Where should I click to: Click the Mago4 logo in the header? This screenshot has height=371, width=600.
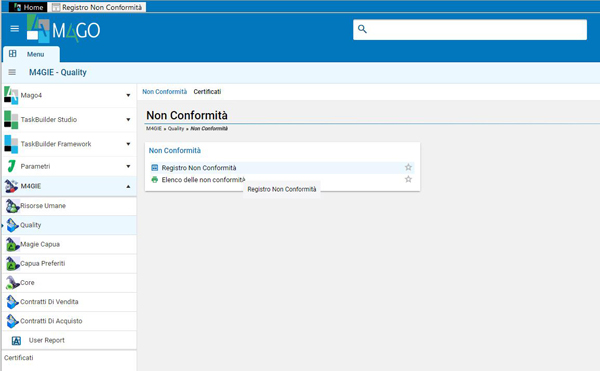tap(64, 29)
